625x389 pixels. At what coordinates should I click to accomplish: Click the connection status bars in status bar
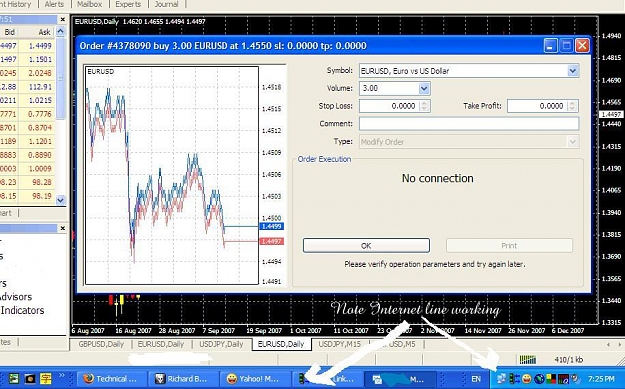(x=527, y=360)
